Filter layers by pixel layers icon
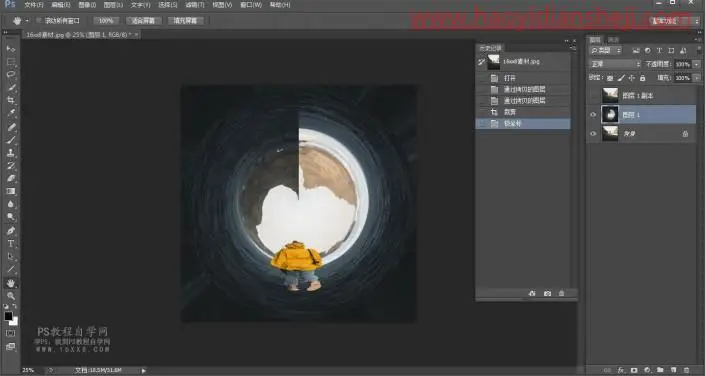Screen dimensions: 705x376 tap(636, 51)
